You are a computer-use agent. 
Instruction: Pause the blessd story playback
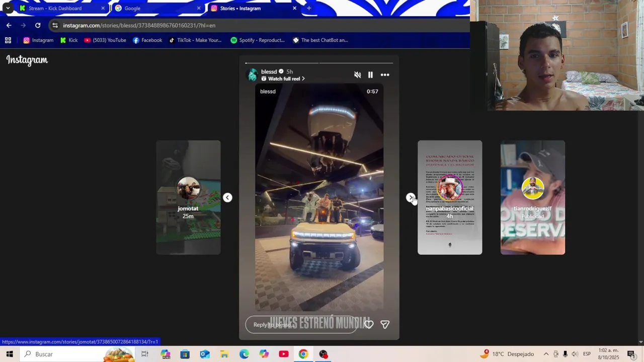coord(370,75)
